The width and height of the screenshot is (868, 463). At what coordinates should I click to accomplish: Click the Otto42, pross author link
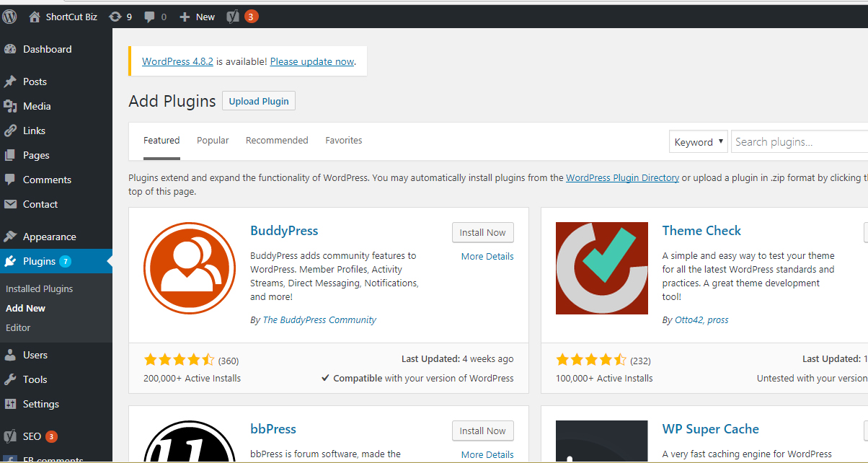point(701,319)
